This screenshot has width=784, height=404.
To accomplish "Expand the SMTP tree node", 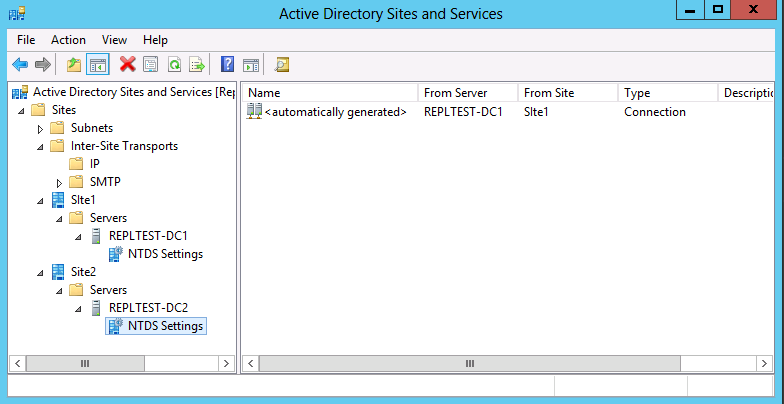I will coord(60,184).
